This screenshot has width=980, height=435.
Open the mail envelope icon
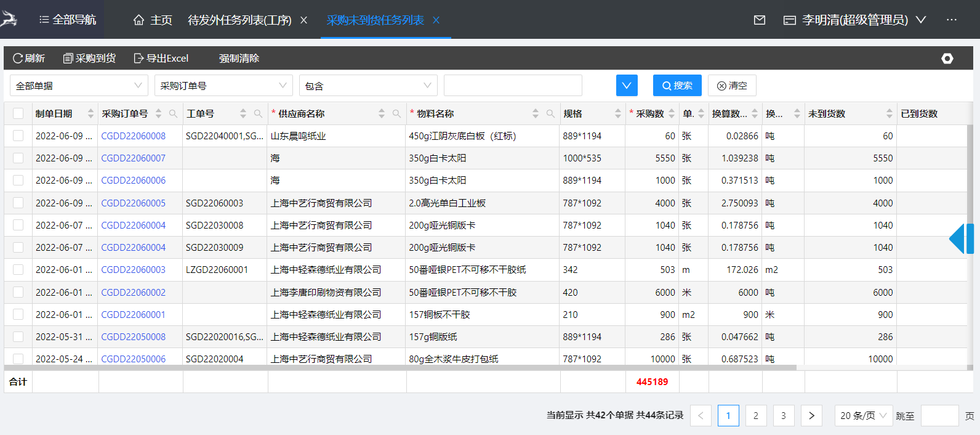tap(759, 20)
